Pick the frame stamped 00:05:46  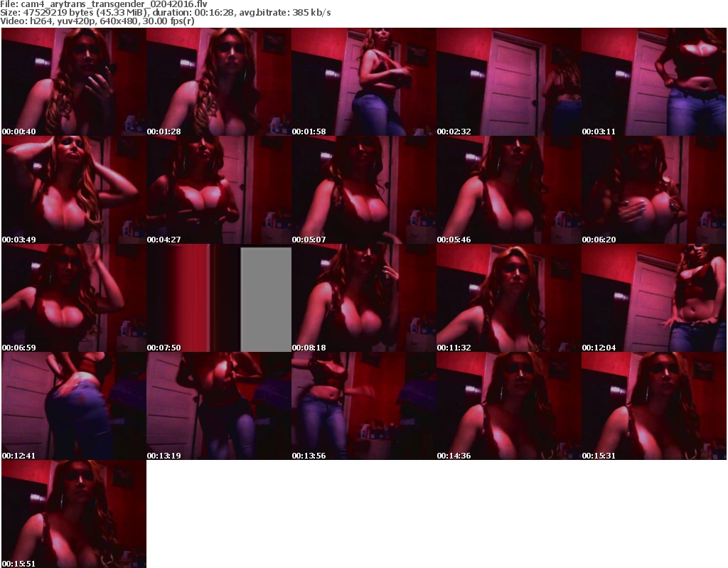coord(509,190)
